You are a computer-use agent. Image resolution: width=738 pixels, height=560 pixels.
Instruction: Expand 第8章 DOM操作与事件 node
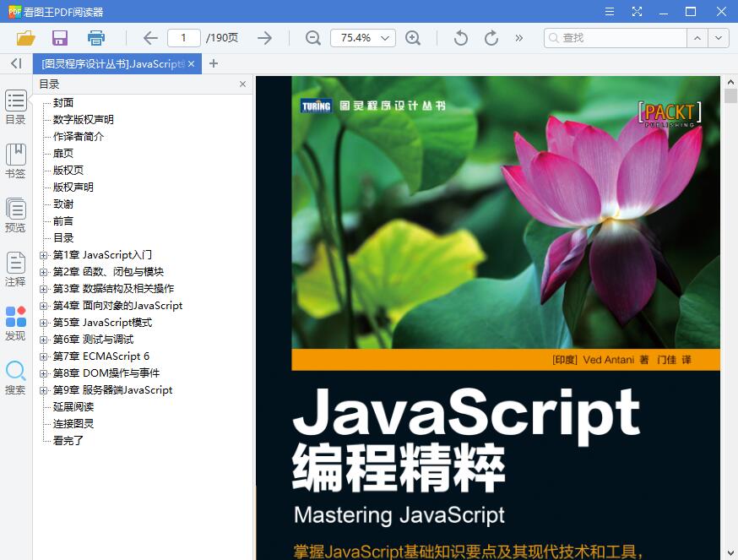(43, 374)
